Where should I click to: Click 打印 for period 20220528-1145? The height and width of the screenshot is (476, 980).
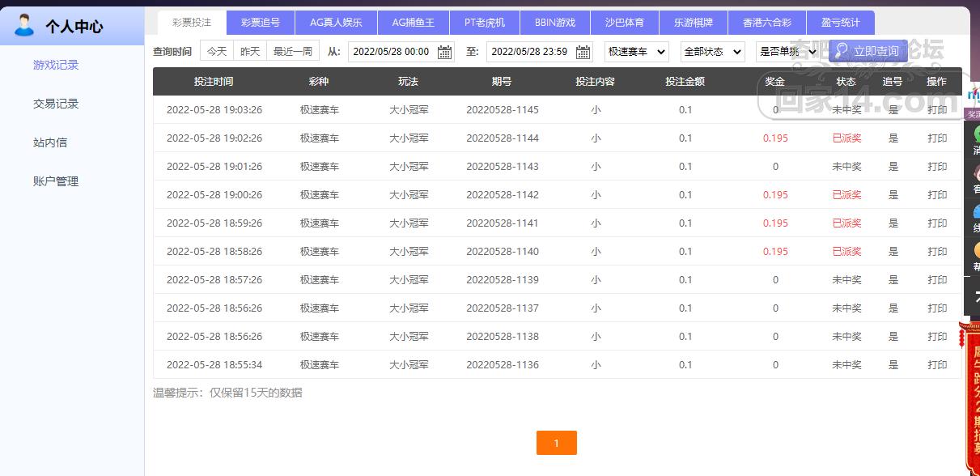(937, 110)
